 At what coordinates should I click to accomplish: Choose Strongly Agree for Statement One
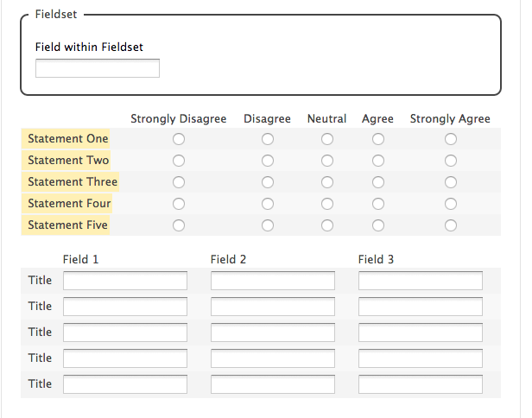451,139
